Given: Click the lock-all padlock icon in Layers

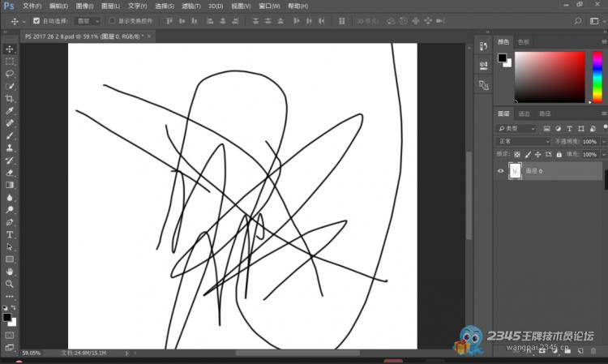Looking at the screenshot, I should click(559, 154).
